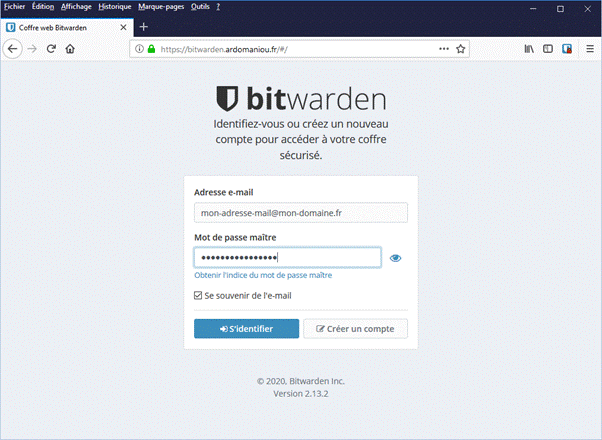Open the Firefox hamburger menu
Image resolution: width=602 pixels, height=440 pixels.
coord(590,49)
